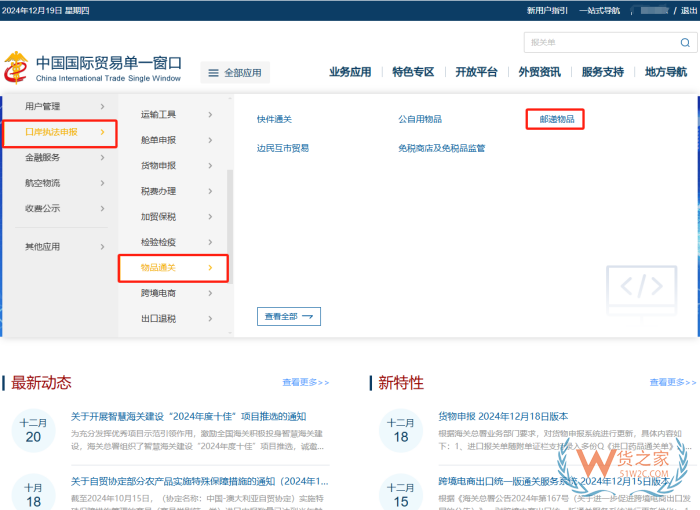The height and width of the screenshot is (510, 700).
Task: Open the 快件通关 link
Action: coord(274,119)
